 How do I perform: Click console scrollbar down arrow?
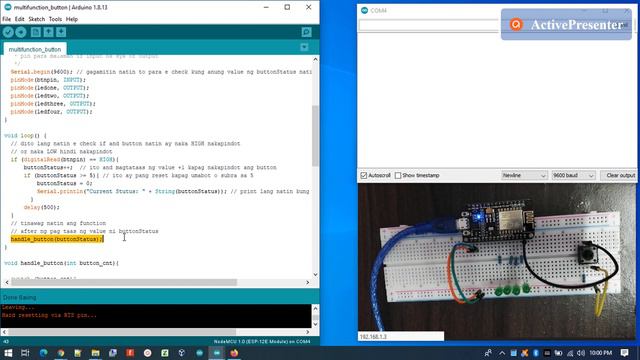pyautogui.click(x=315, y=324)
